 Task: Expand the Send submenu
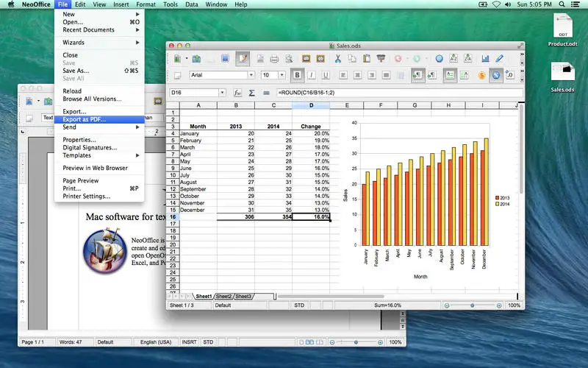point(99,127)
